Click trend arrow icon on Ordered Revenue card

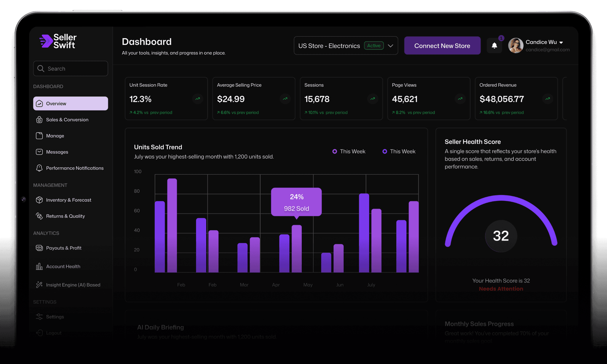tap(547, 99)
